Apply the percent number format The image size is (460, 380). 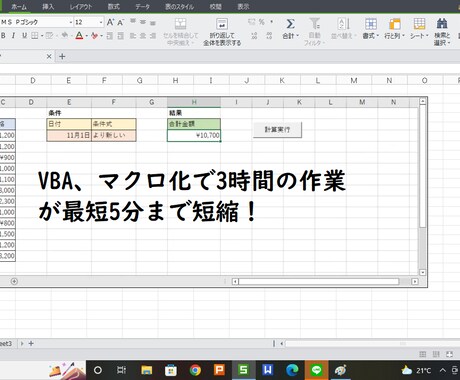pos(262,22)
